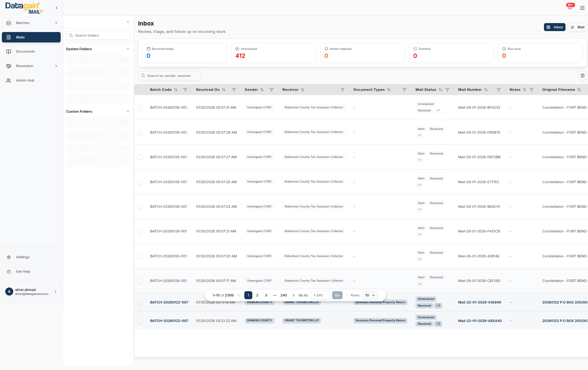This screenshot has height=370, width=588.
Task: Click the column layout toggle icon
Action: click(x=582, y=76)
